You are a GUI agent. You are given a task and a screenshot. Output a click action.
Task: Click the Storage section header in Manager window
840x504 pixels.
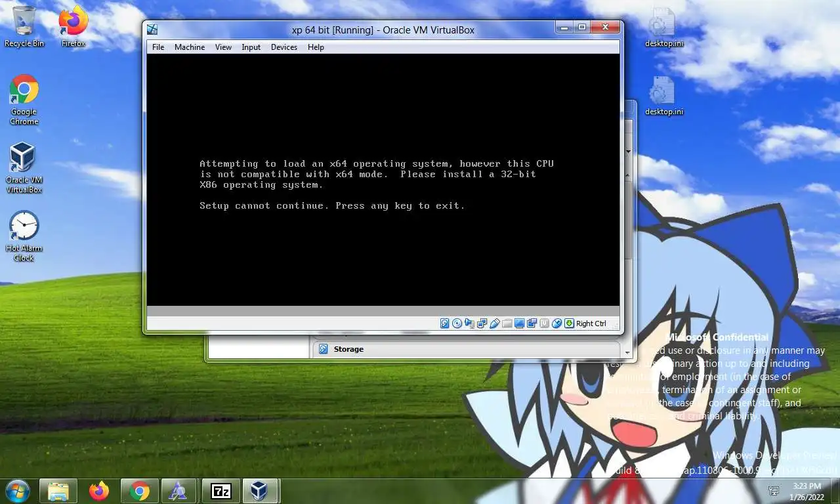point(466,349)
